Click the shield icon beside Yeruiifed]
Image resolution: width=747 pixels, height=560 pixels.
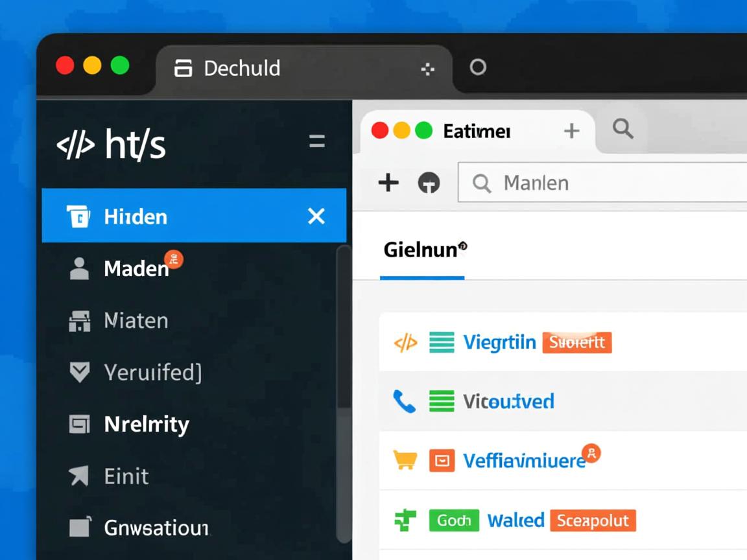point(80,373)
